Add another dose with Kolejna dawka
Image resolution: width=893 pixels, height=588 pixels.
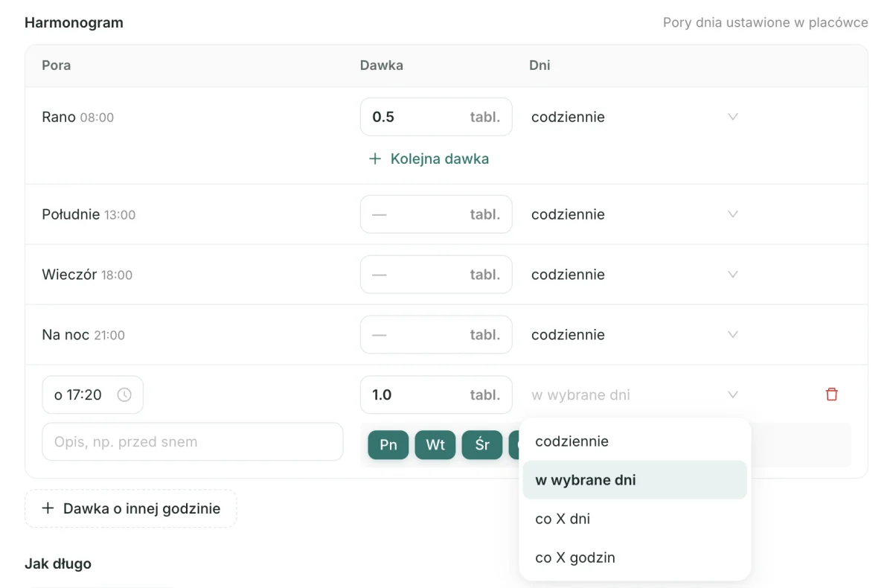[429, 159]
